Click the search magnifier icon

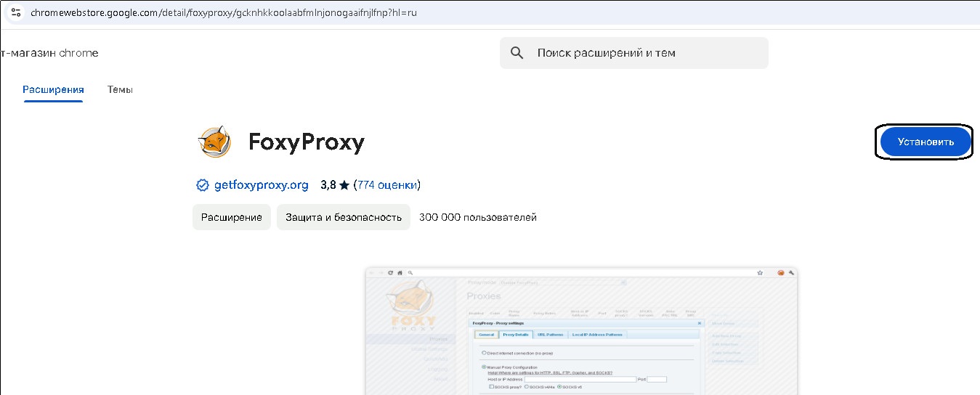[x=517, y=53]
